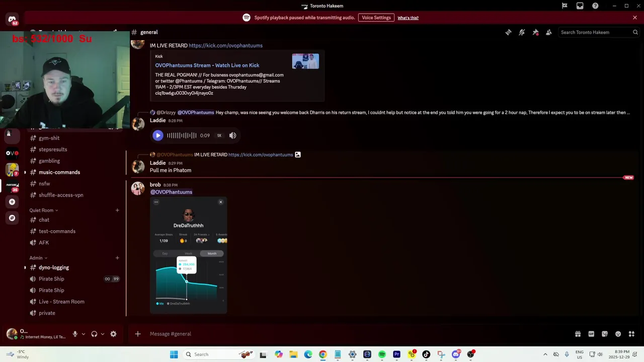
Task: Toggle headphones deafen in user panel
Action: tap(94, 334)
